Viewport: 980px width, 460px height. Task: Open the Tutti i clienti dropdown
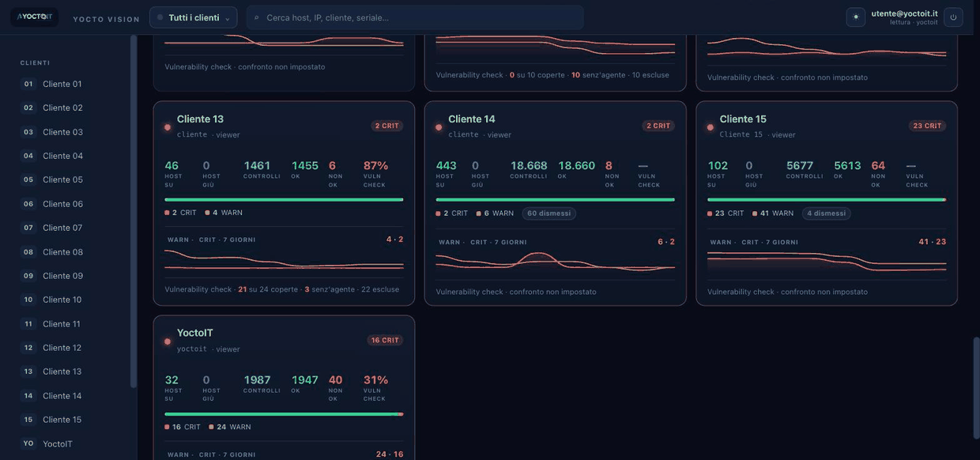194,17
